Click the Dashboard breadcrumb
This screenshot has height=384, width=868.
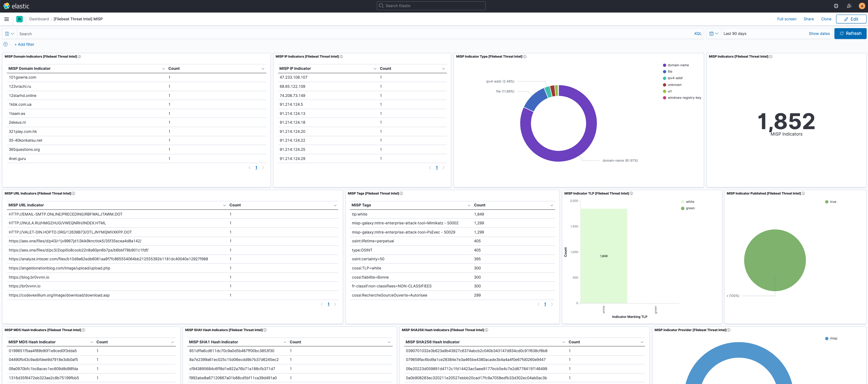[x=39, y=19]
